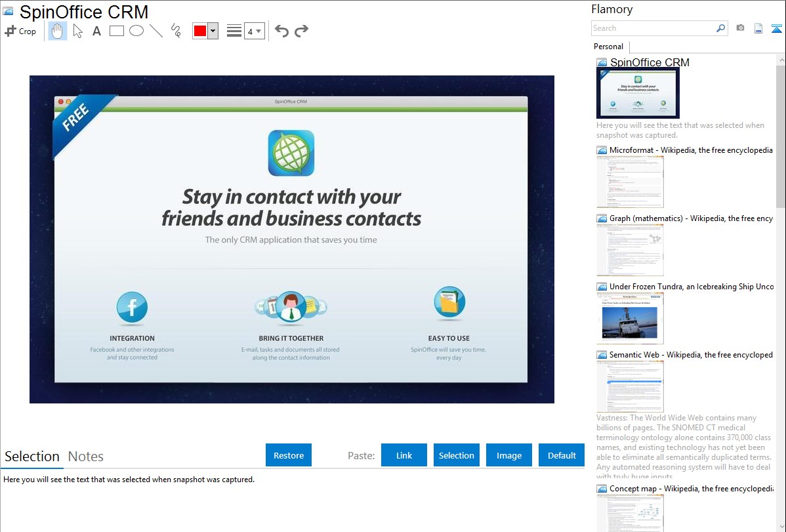Switch to the Personal tab

[x=608, y=47]
